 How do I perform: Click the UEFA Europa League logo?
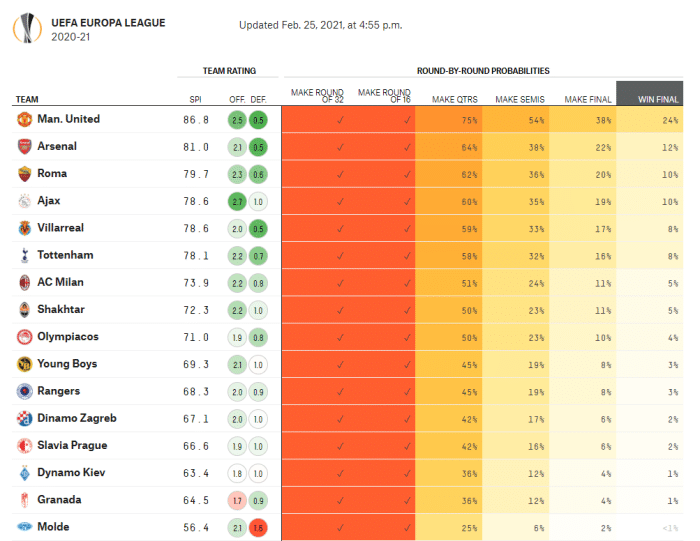(x=27, y=28)
